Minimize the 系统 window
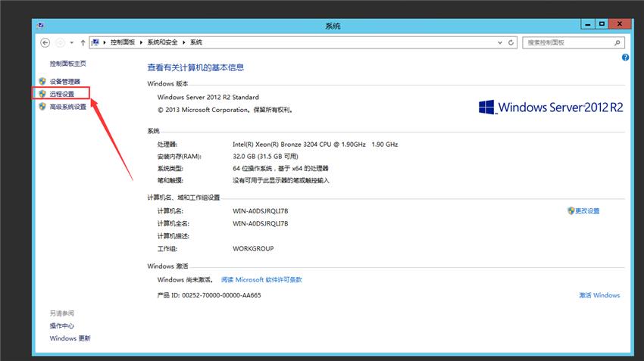 588,25
